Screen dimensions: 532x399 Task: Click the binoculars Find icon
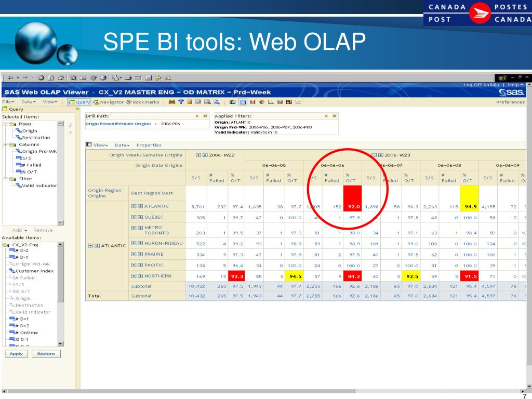(x=171, y=102)
